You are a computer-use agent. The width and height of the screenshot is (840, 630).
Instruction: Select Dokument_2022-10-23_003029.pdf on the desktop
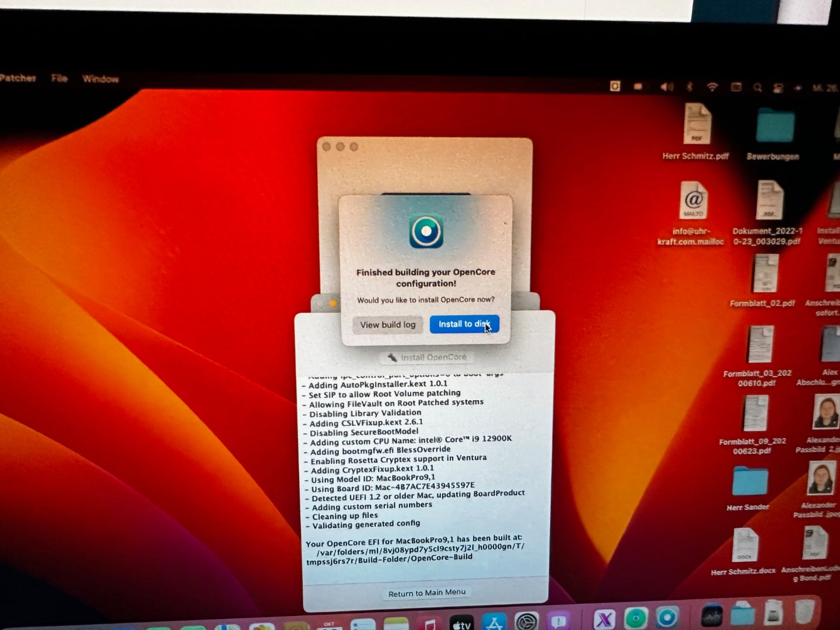pyautogui.click(x=768, y=212)
